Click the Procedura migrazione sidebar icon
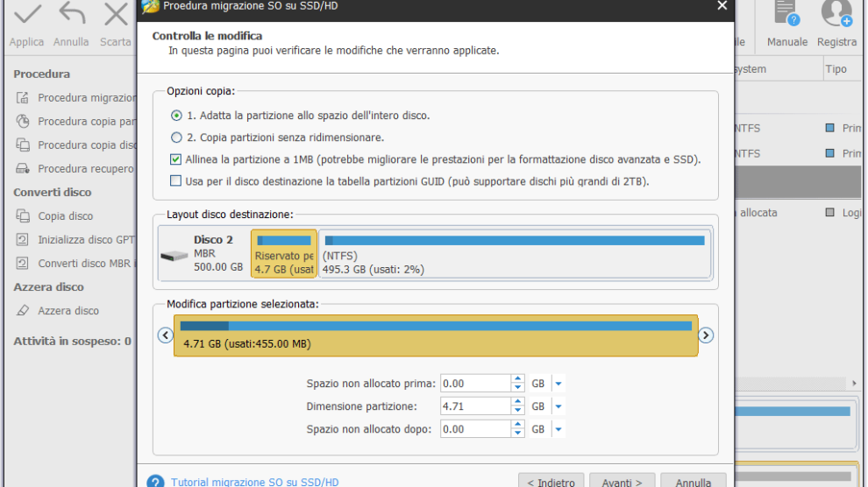The image size is (868, 487). (23, 98)
